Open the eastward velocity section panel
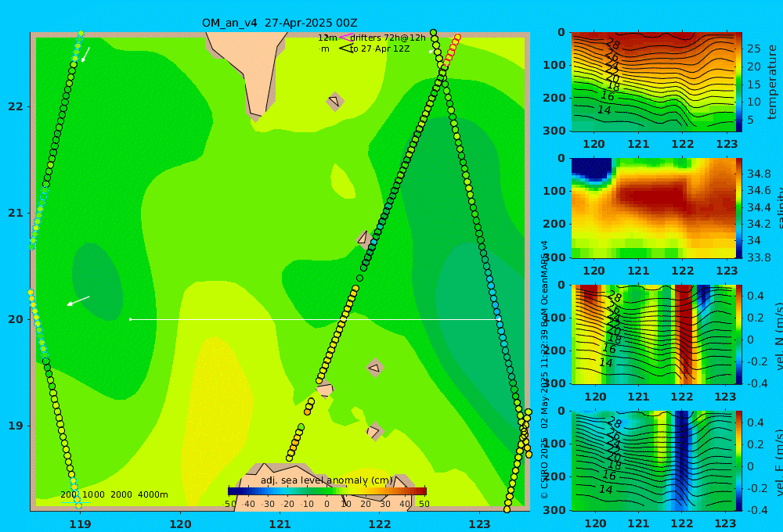The height and width of the screenshot is (532, 783). (652, 461)
